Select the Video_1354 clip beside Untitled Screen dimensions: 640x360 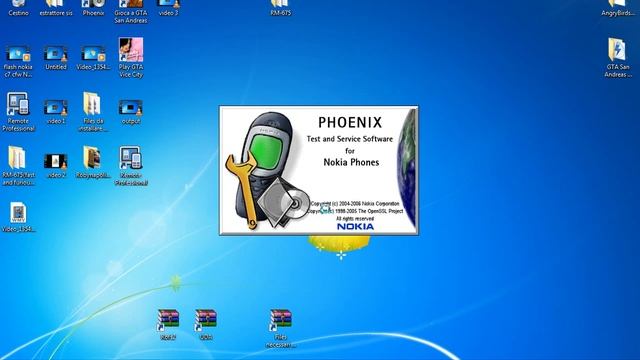[x=93, y=58]
